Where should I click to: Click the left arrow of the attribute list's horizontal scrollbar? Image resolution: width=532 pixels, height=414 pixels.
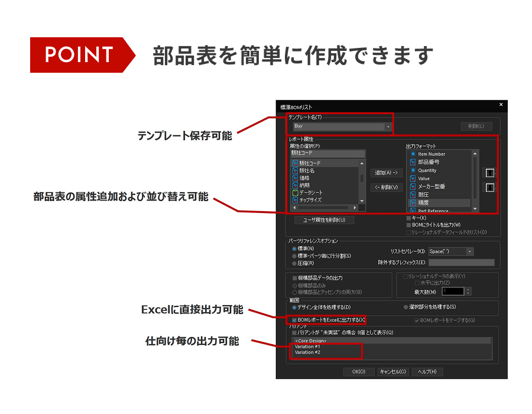294,208
